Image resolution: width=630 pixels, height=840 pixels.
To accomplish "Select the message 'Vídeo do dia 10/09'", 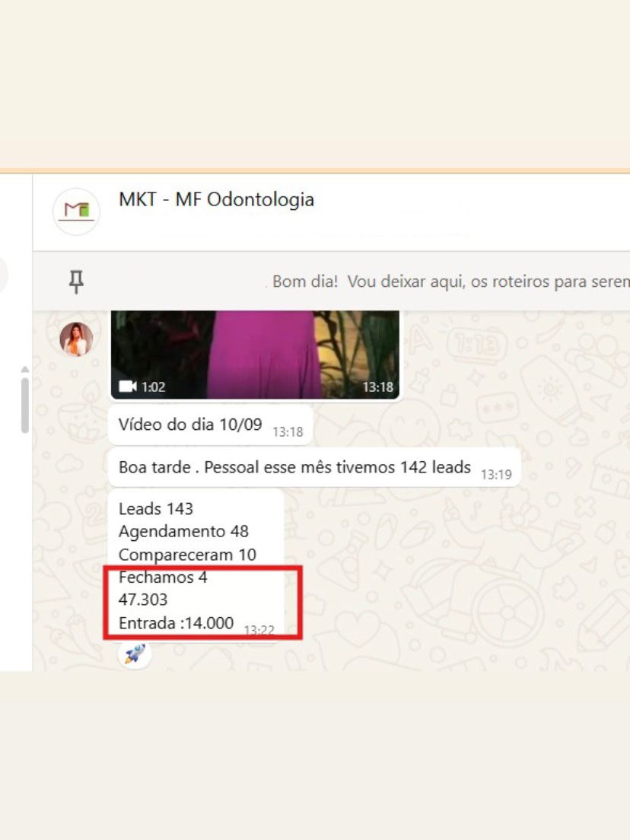I will pyautogui.click(x=211, y=425).
